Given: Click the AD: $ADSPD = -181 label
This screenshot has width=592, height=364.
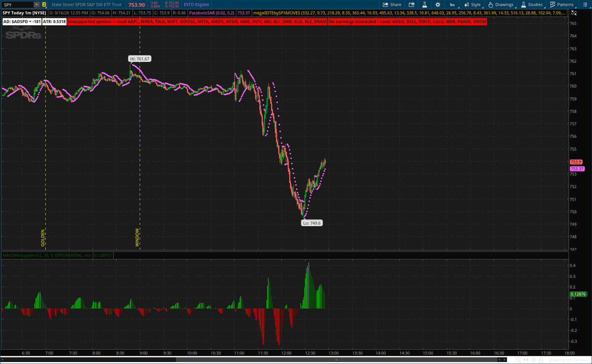Looking at the screenshot, I should coord(22,22).
